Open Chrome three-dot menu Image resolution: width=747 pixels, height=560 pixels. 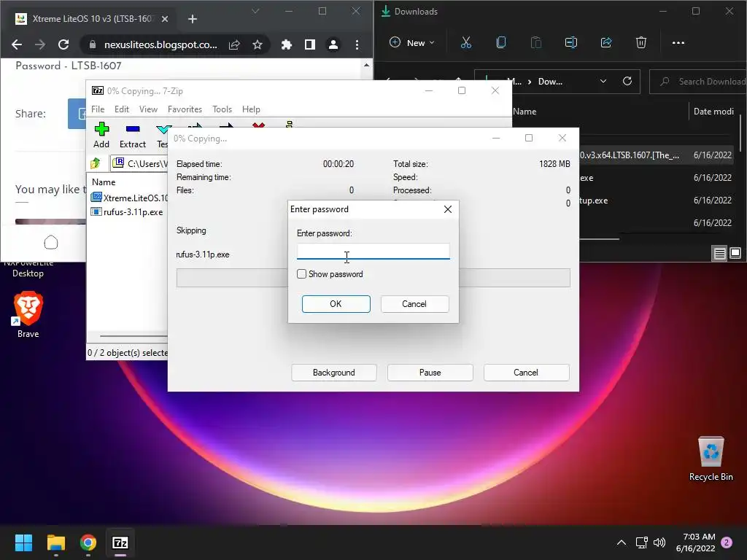tap(357, 44)
